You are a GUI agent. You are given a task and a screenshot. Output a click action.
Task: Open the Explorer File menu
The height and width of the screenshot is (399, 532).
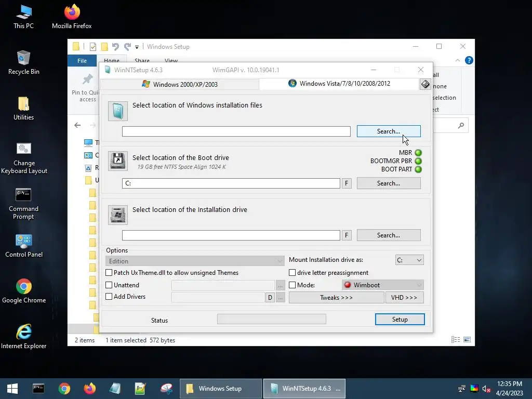coord(82,61)
